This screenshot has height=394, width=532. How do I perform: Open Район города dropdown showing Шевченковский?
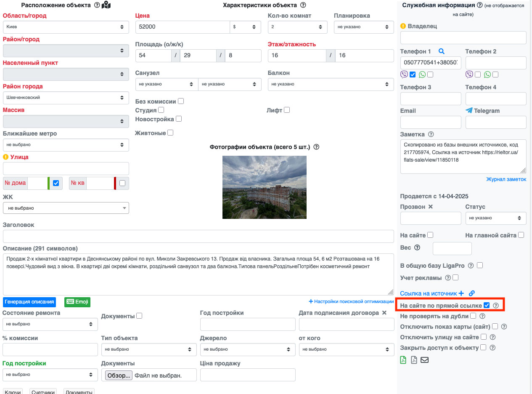tap(66, 98)
